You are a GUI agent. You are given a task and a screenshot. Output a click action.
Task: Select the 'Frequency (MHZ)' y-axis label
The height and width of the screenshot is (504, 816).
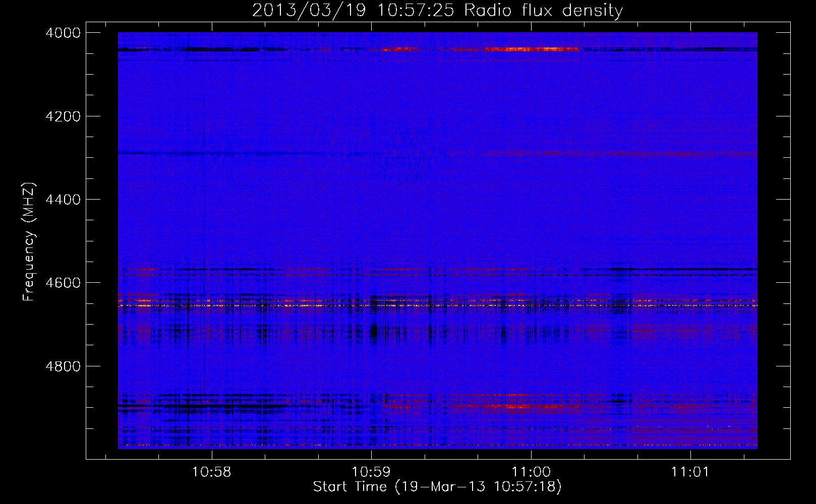point(29,242)
